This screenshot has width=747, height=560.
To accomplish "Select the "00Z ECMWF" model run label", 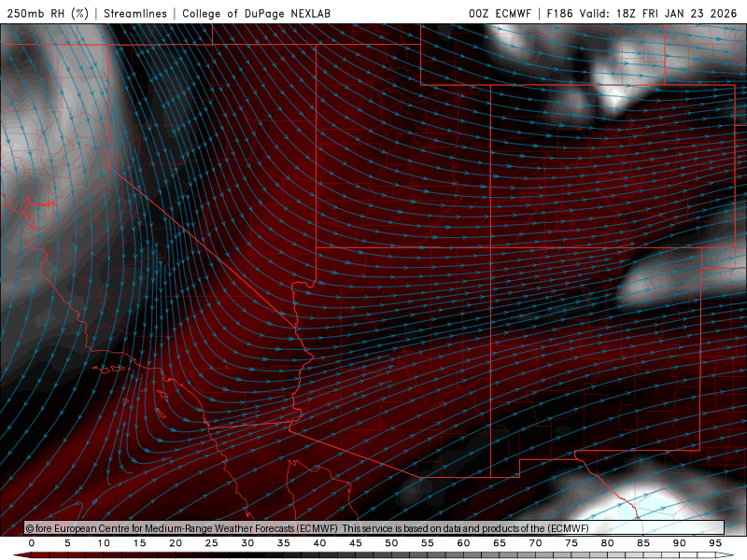I will tap(500, 13).
